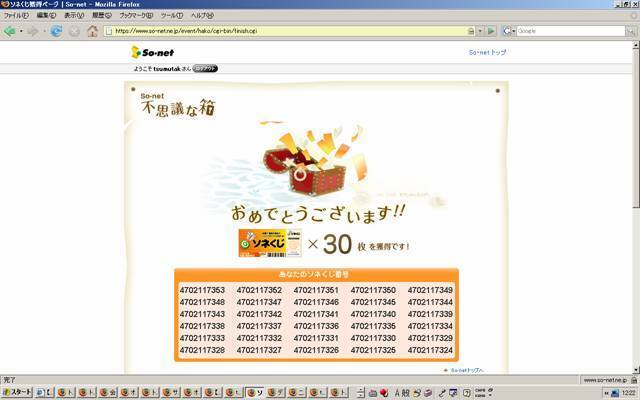This screenshot has width=640, height=400.
Task: Open the Home page icon
Action: point(93,31)
